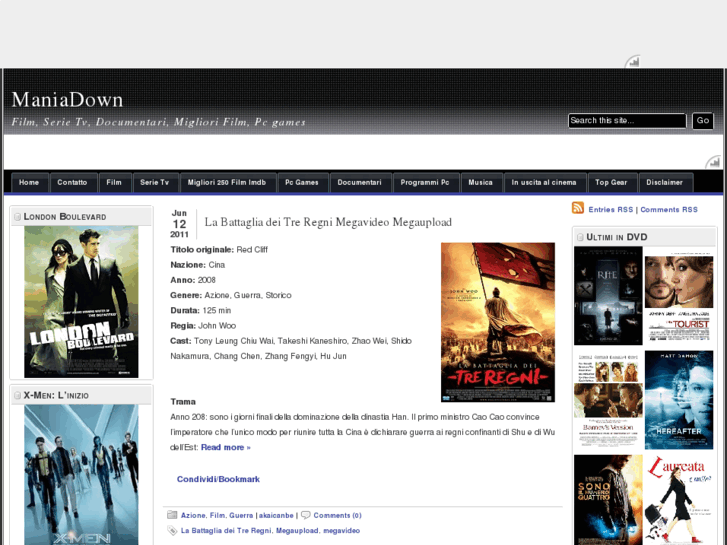Open the Programmi Pc section
Viewport: 727px width, 545px height.
click(425, 182)
